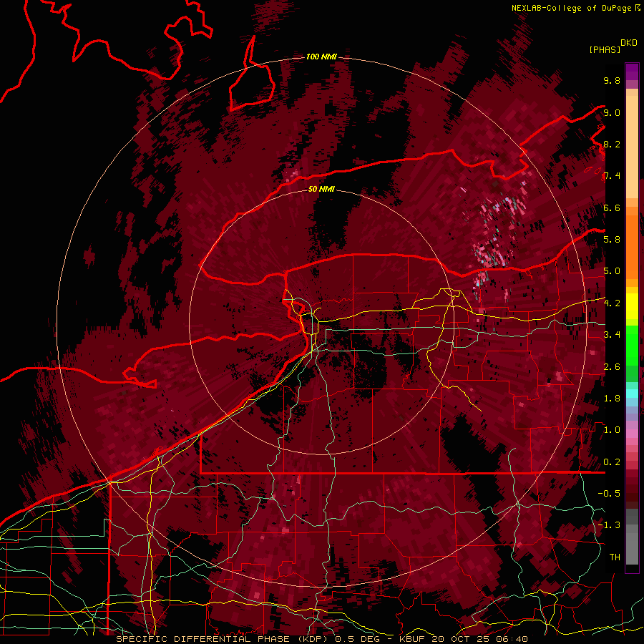This screenshot has width=644, height=644.
Task: Click the '[PHAS]' legend unit label
Action: [605, 50]
